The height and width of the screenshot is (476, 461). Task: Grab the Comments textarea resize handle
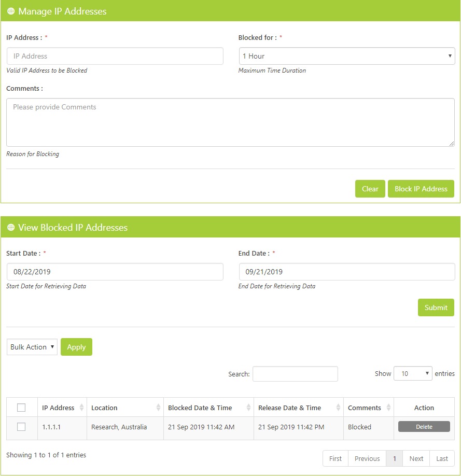pyautogui.click(x=452, y=144)
